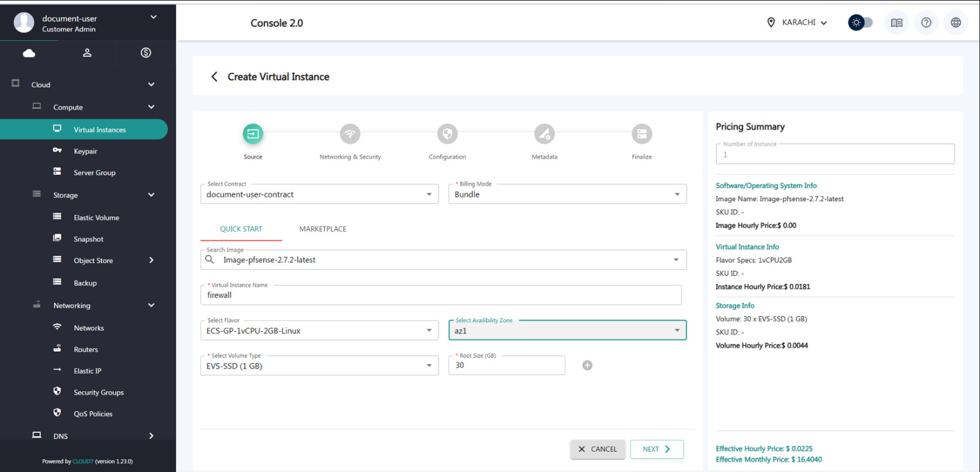Select the cloud icon in sidebar

[x=29, y=53]
